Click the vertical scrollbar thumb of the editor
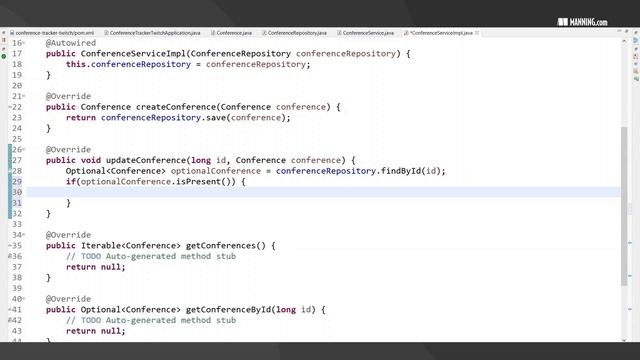The height and width of the screenshot is (360, 640). coord(624,206)
